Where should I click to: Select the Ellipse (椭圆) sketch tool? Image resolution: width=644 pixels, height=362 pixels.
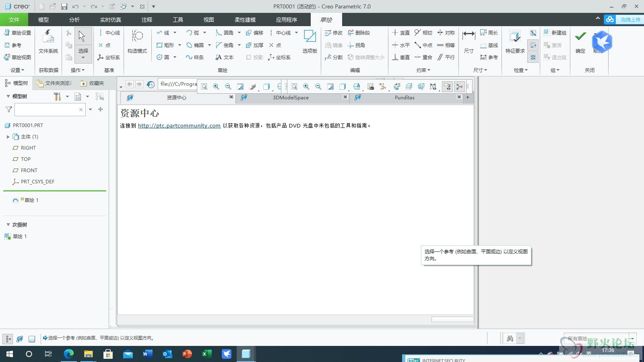tap(195, 45)
